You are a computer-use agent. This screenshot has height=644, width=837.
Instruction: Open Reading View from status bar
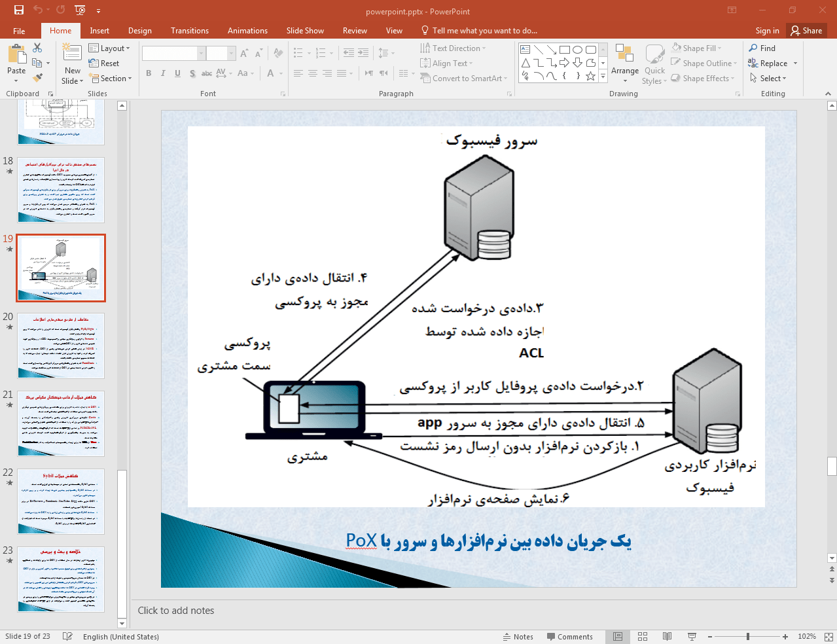point(667,636)
